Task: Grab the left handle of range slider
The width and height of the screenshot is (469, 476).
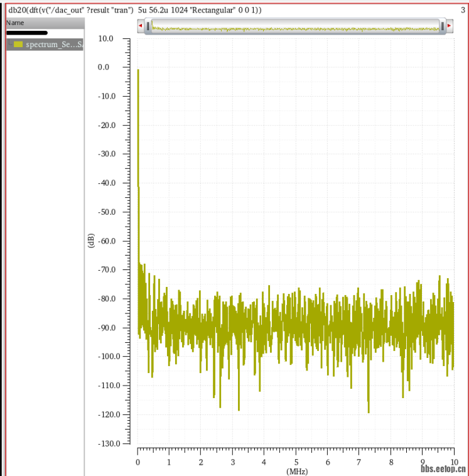Action: coord(148,26)
